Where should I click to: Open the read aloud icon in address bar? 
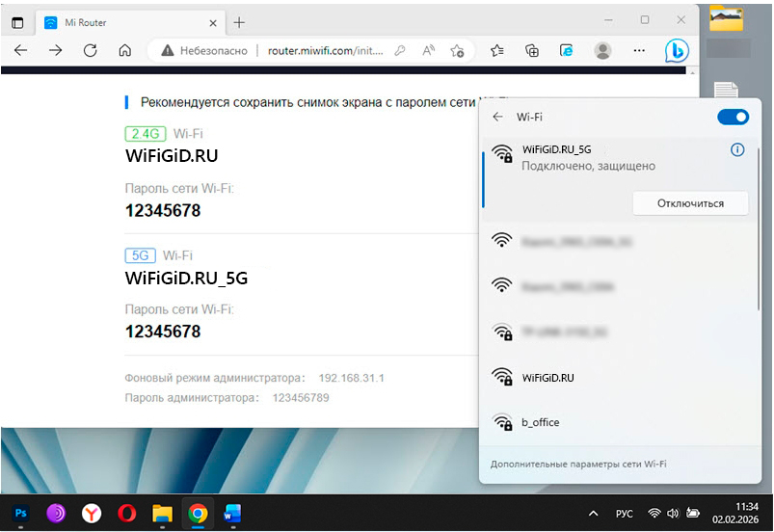(x=429, y=50)
